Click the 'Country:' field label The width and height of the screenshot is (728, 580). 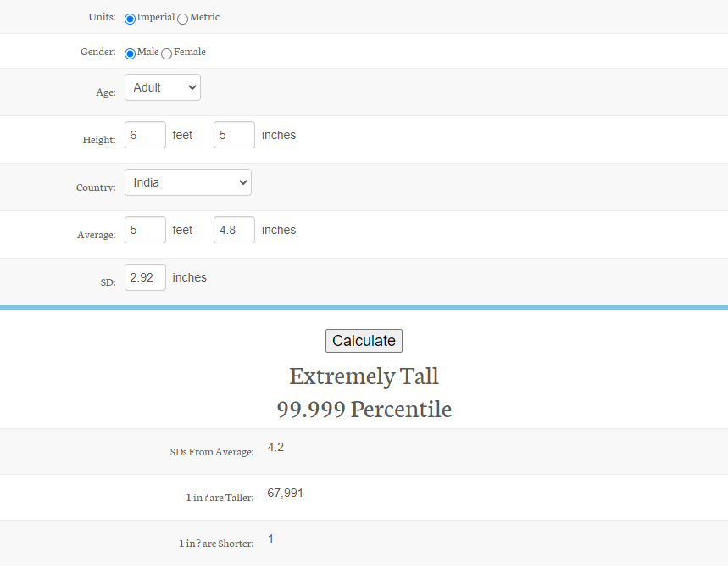tap(96, 187)
